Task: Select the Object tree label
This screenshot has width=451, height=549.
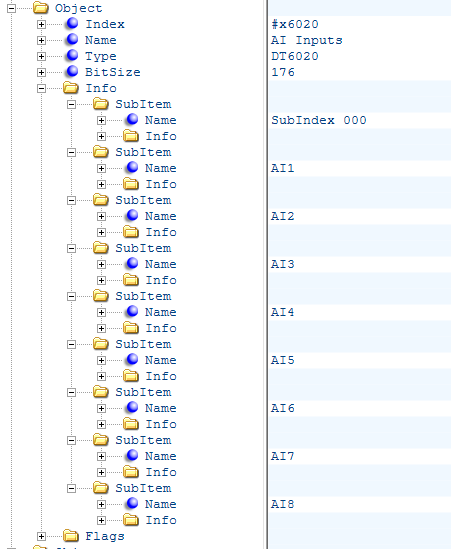Action: click(78, 8)
